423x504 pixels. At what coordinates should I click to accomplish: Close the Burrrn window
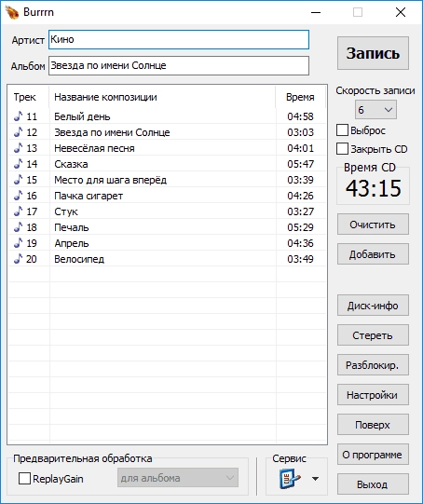[x=401, y=12]
